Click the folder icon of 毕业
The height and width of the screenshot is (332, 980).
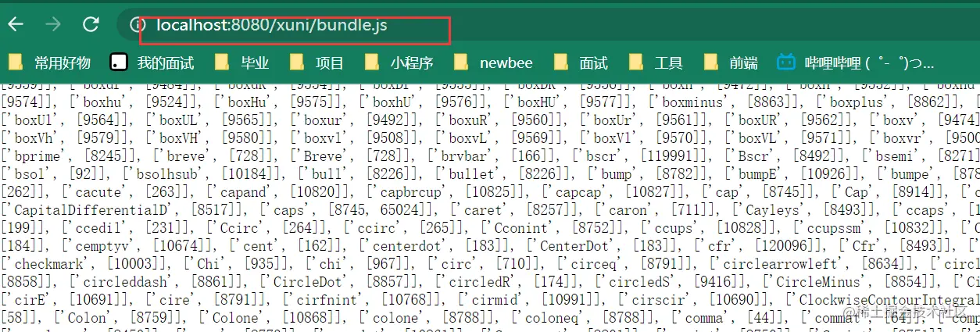[x=223, y=62]
